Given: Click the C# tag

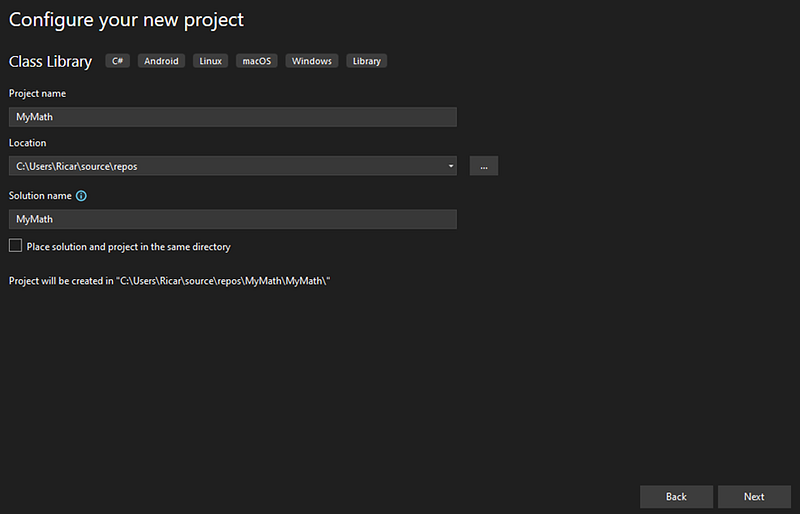Looking at the screenshot, I should [117, 61].
